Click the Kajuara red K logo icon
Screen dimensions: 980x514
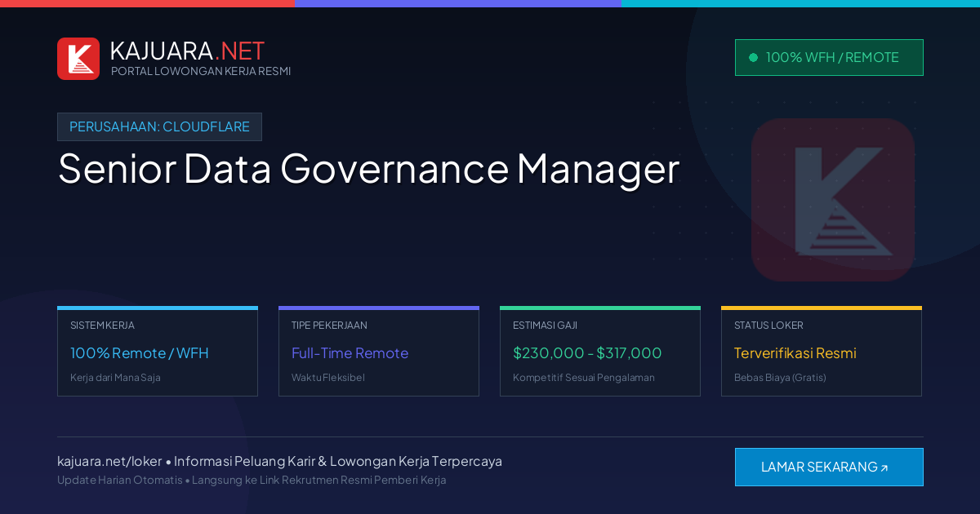[x=78, y=59]
